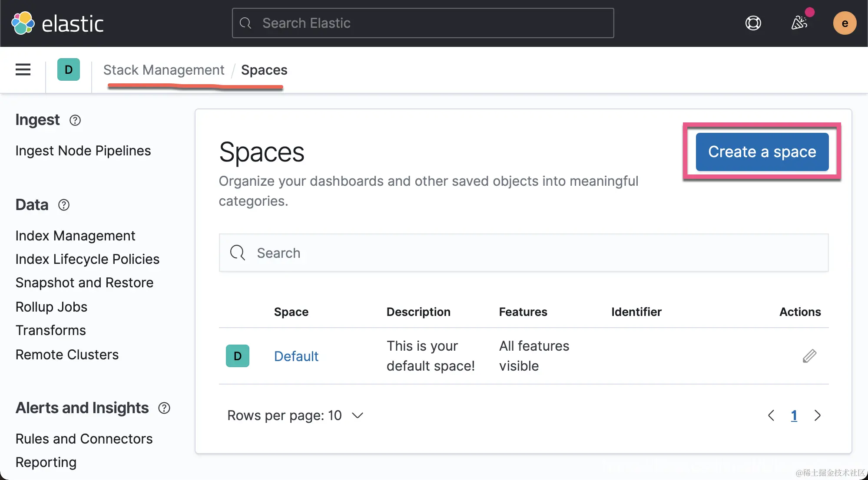Image resolution: width=868 pixels, height=480 pixels.
Task: Expand the Rows per page dropdown
Action: coord(295,415)
